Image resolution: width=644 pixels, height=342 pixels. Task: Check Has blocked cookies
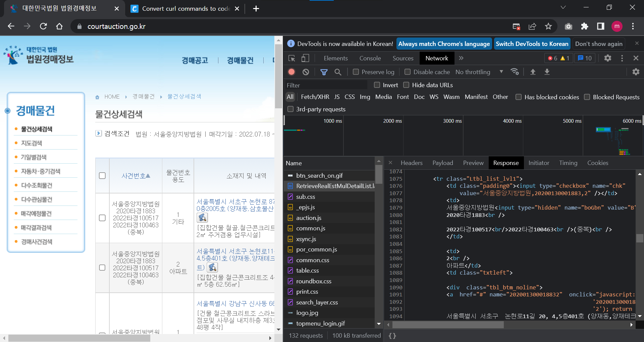(519, 97)
